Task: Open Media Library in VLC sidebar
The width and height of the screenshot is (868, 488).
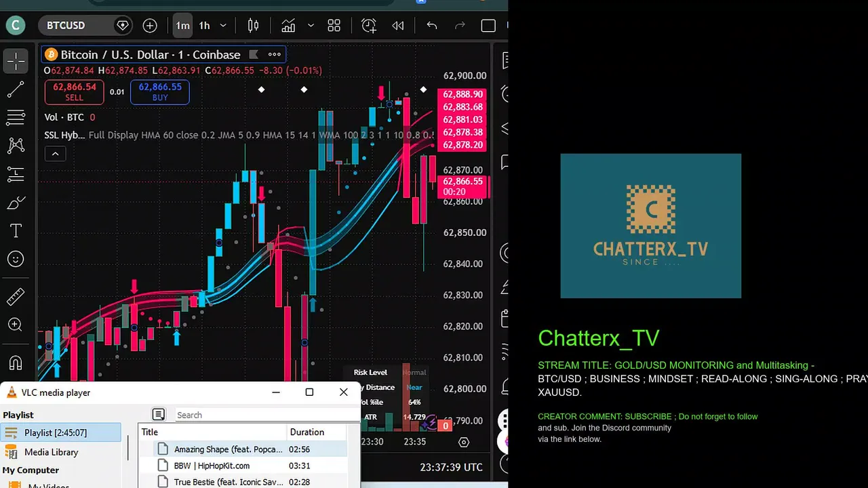Action: click(51, 452)
